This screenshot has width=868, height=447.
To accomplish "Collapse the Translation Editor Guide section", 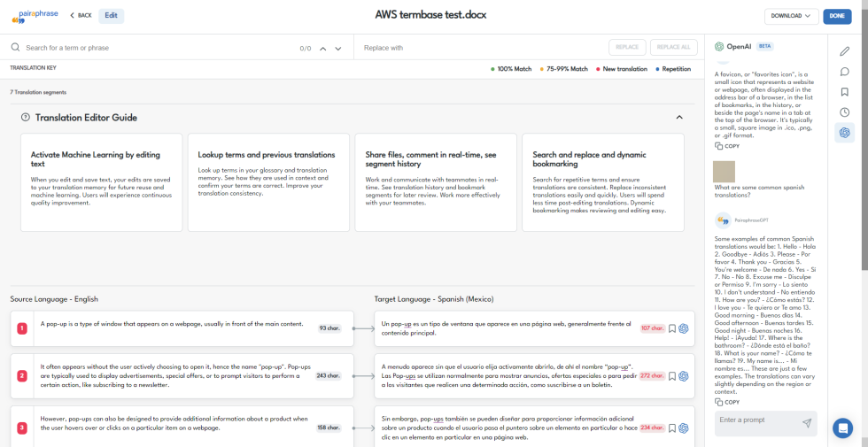I will (x=679, y=117).
